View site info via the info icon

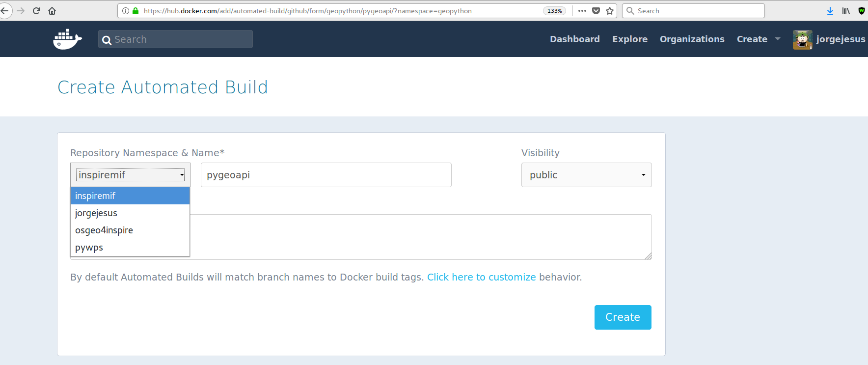click(126, 11)
